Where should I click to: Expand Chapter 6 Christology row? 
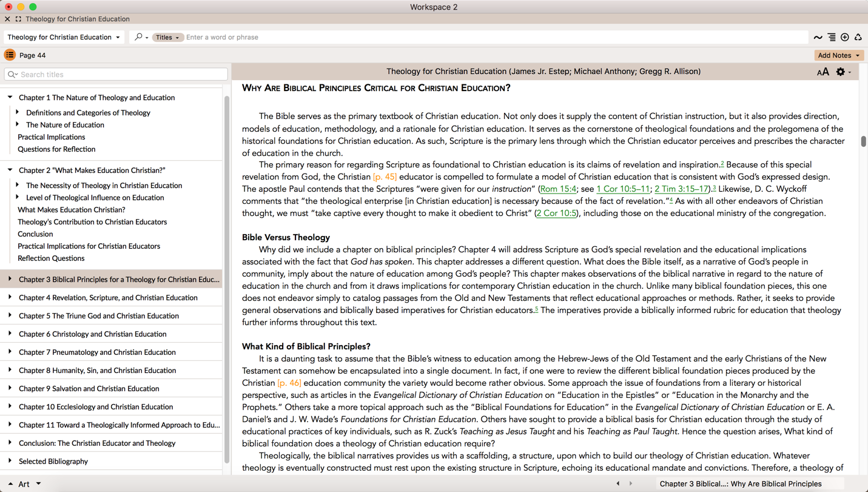click(10, 334)
